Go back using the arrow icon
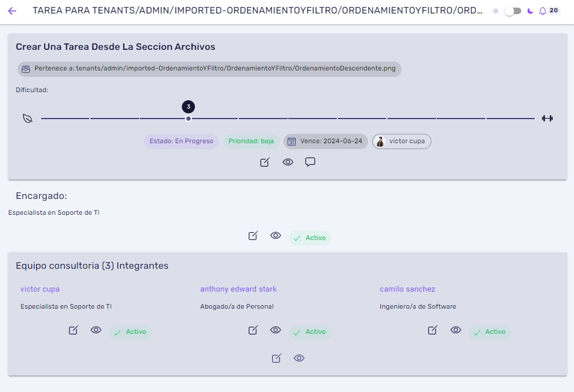 [x=12, y=11]
